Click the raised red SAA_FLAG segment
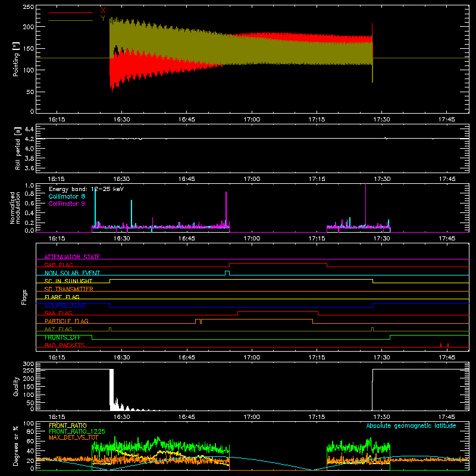This screenshot has height=476, width=476. tap(278, 312)
